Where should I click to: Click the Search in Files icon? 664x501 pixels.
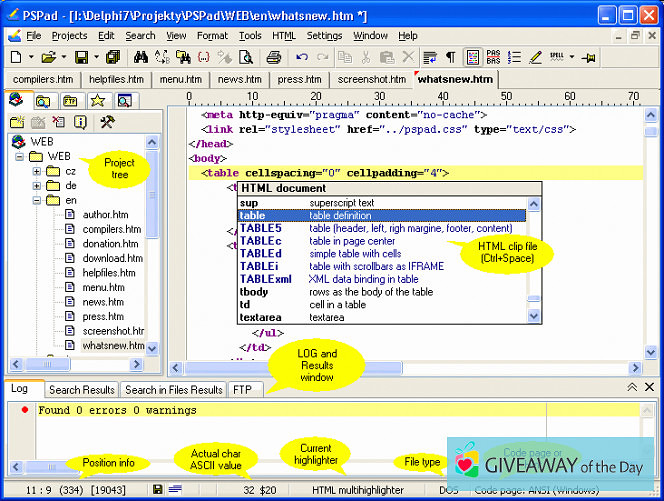pos(183,57)
